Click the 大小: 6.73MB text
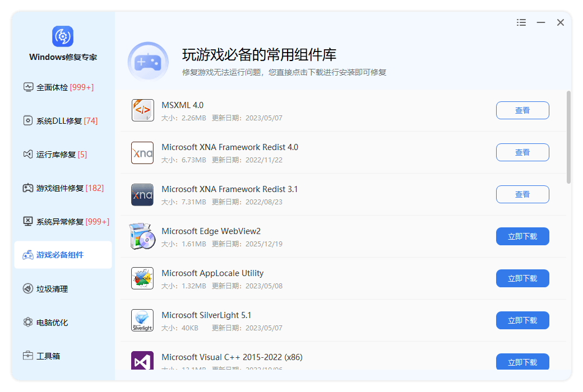Viewport: 583px width, 392px height. click(x=184, y=160)
